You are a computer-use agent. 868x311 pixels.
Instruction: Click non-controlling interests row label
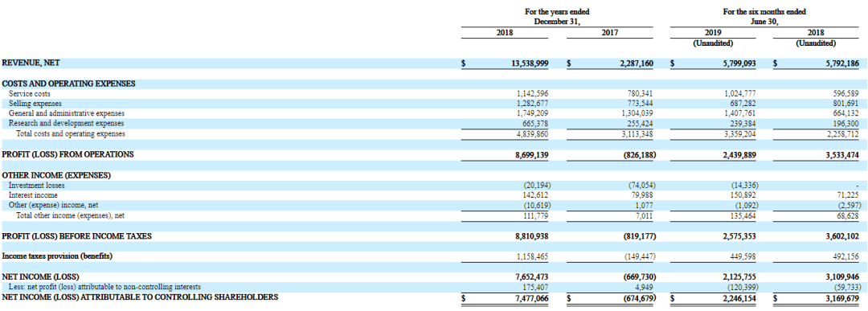click(104, 287)
